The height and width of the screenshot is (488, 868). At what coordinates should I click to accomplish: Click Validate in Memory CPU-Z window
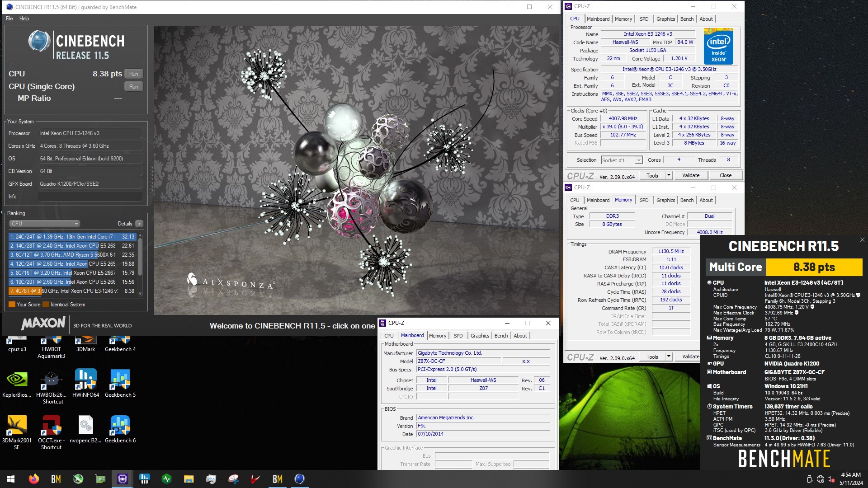688,357
